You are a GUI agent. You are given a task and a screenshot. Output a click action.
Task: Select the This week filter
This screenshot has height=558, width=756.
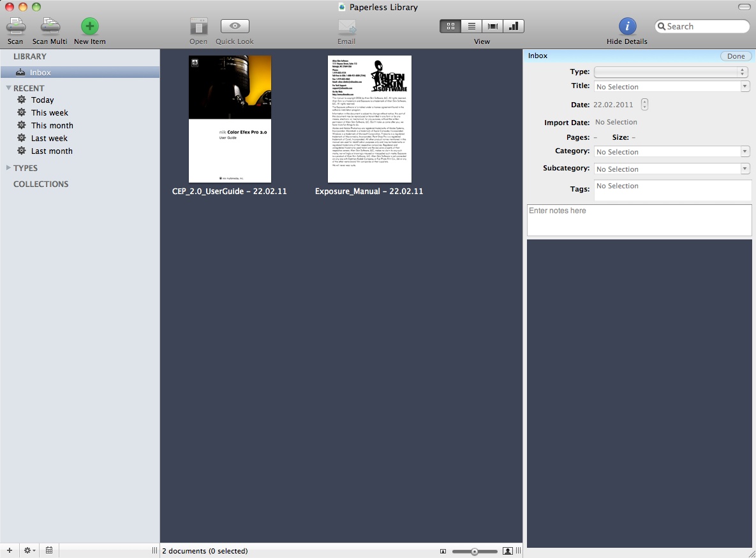tap(50, 112)
